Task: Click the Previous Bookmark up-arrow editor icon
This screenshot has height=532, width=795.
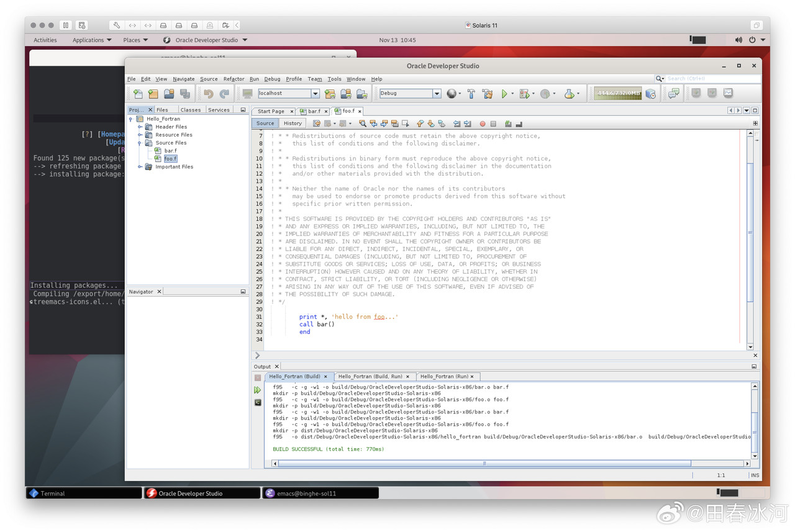Action: pyautogui.click(x=420, y=124)
